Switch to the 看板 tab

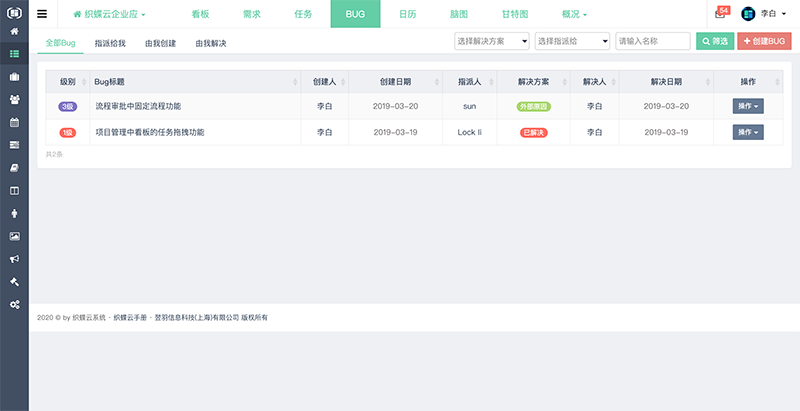tap(201, 14)
